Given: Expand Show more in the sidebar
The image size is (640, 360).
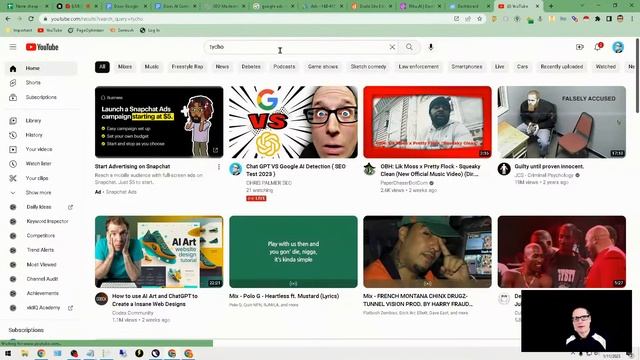Looking at the screenshot, I should point(41,192).
